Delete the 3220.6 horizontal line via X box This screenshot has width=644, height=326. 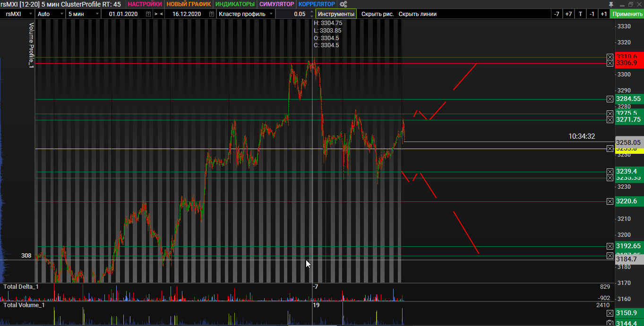point(610,202)
